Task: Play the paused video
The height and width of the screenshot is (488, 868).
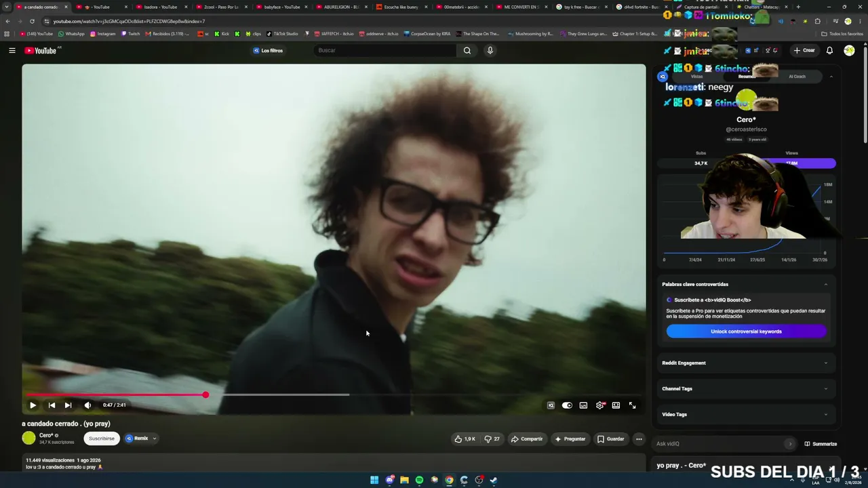Action: pyautogui.click(x=33, y=405)
